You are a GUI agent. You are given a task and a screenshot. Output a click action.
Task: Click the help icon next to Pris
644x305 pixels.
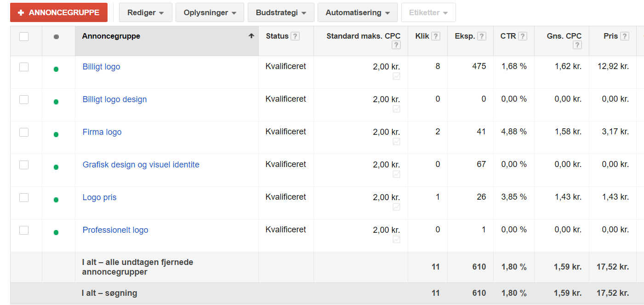pos(625,36)
